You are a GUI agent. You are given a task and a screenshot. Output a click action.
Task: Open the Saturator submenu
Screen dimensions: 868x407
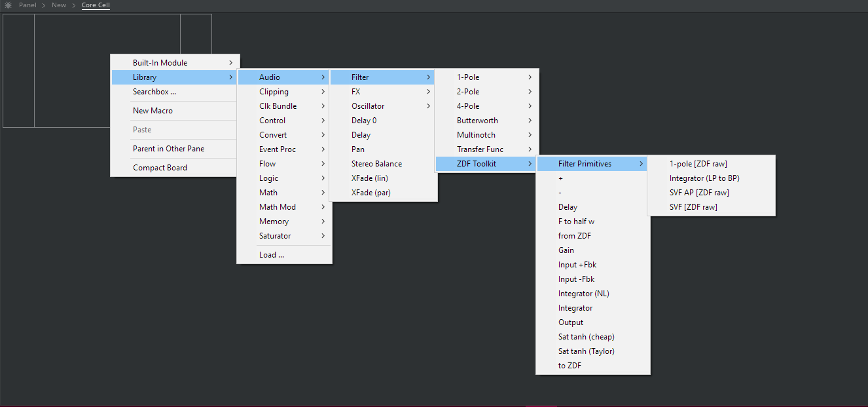(284, 236)
